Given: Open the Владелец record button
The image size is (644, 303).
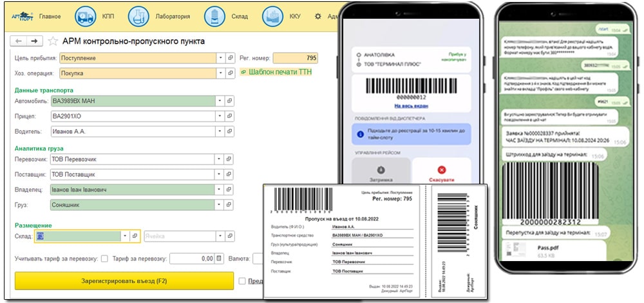Looking at the screenshot, I should click(x=229, y=190).
